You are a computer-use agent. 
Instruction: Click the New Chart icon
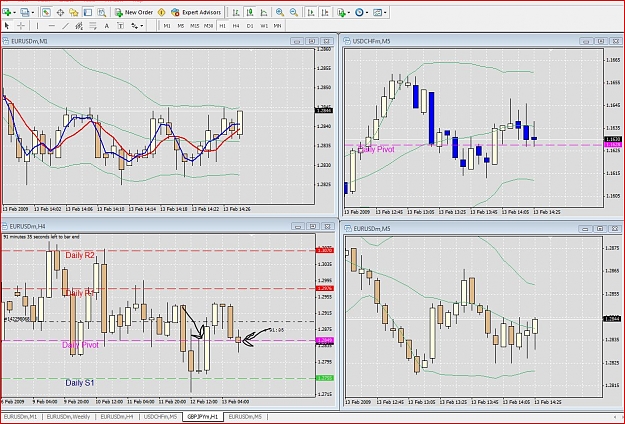(x=7, y=12)
